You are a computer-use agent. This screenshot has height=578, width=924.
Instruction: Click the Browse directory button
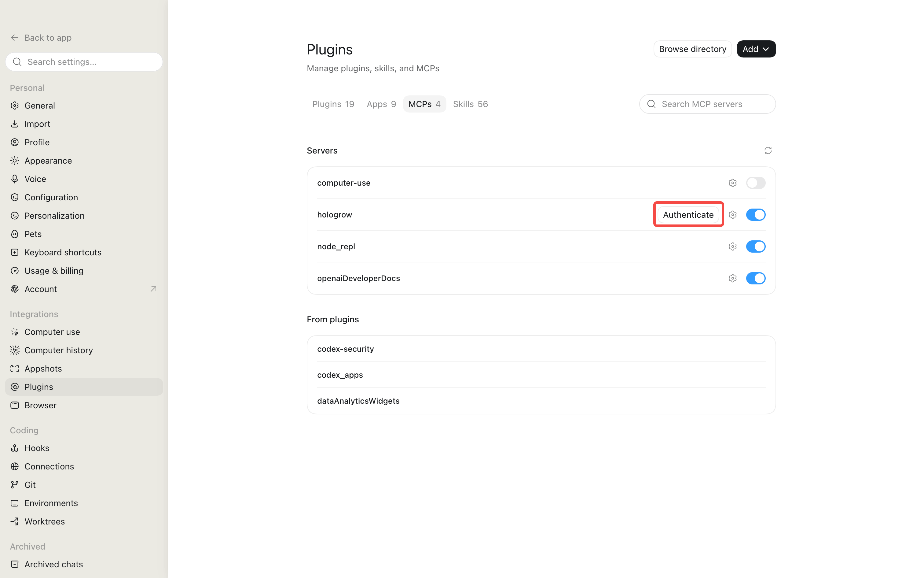coord(692,49)
